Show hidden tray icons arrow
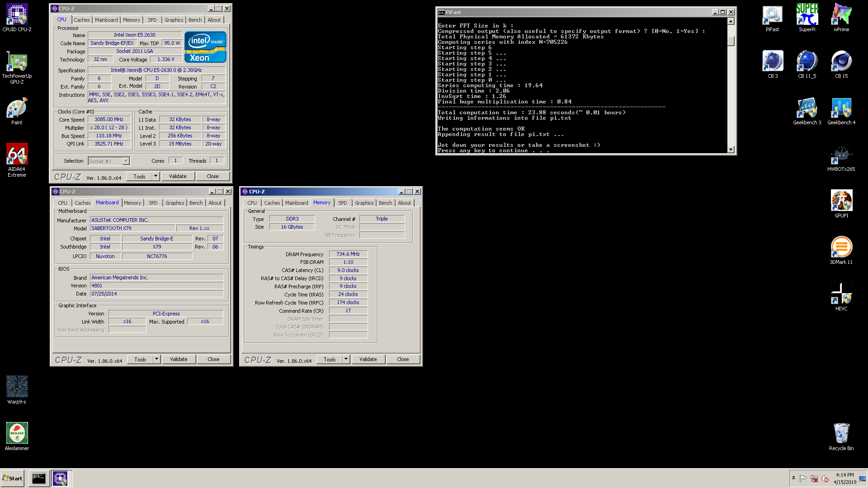This screenshot has width=868, height=488. [x=793, y=478]
